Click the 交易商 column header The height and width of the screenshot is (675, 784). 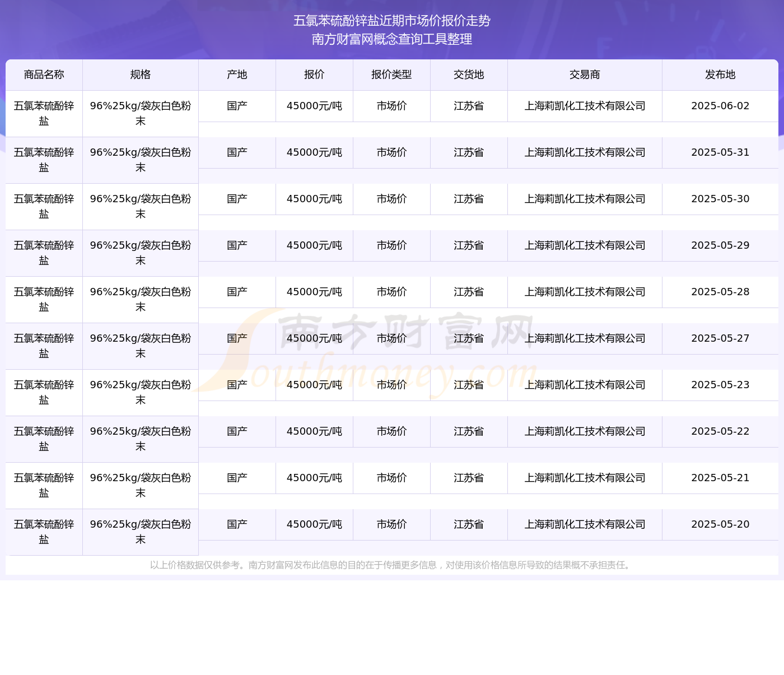(x=585, y=75)
